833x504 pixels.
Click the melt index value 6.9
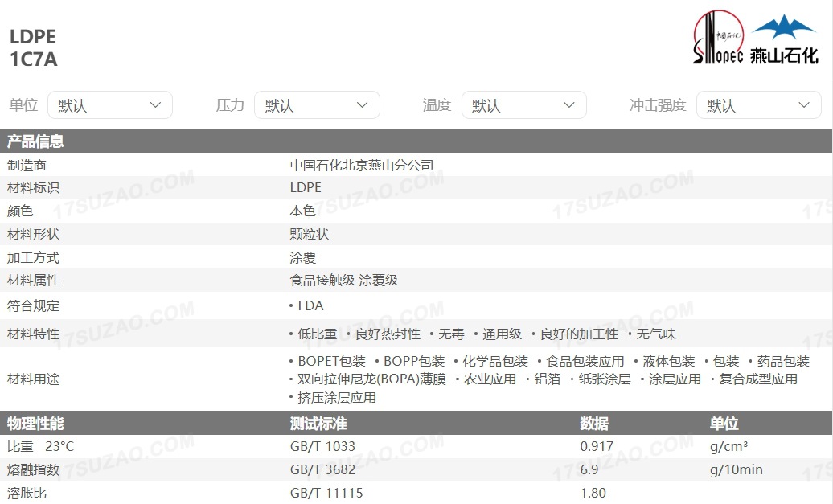pos(589,469)
